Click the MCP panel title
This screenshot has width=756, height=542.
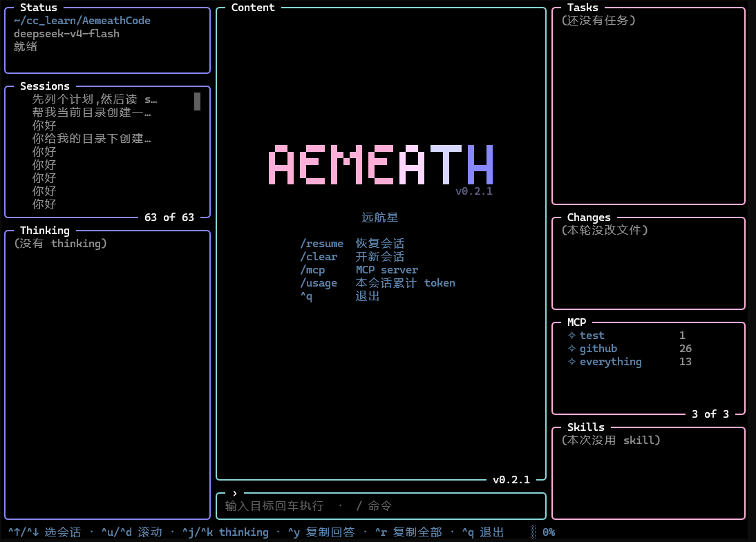tap(576, 322)
